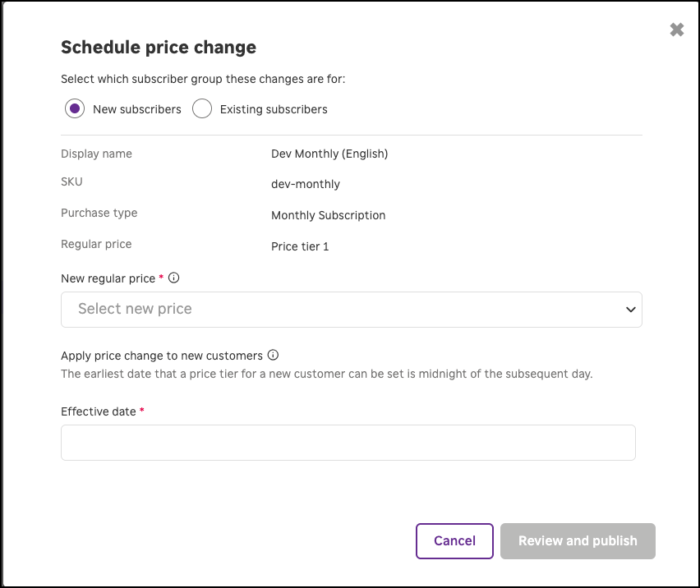Focus the Effective date input field
Screen dimensions: 700x588
[x=348, y=443]
